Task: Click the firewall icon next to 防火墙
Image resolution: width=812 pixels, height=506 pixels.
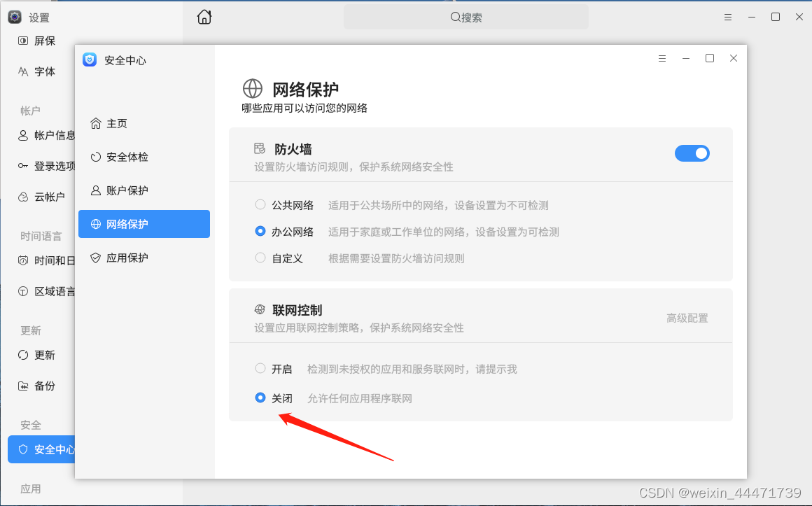Action: (x=259, y=148)
